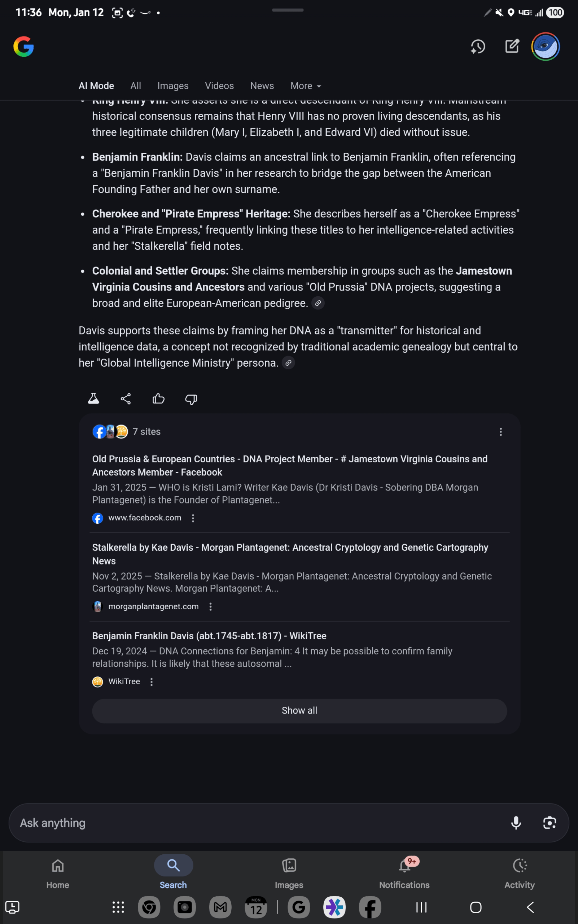The image size is (578, 924).
Task: Share the AI answer using the share icon
Action: 126,398
